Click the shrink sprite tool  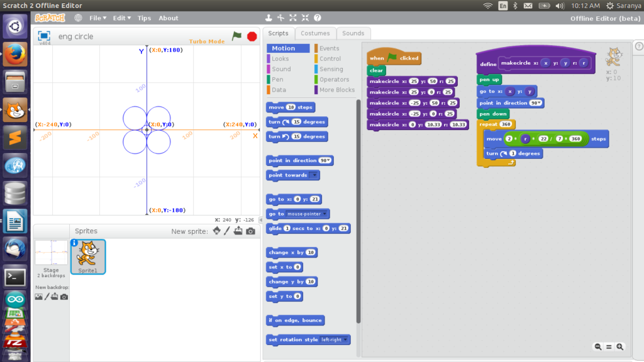tap(305, 18)
